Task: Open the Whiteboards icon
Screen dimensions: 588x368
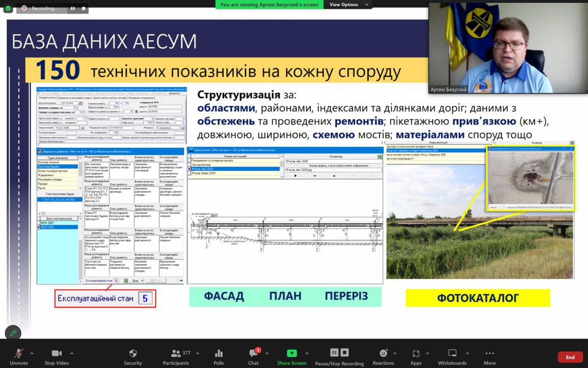Action: (x=452, y=353)
